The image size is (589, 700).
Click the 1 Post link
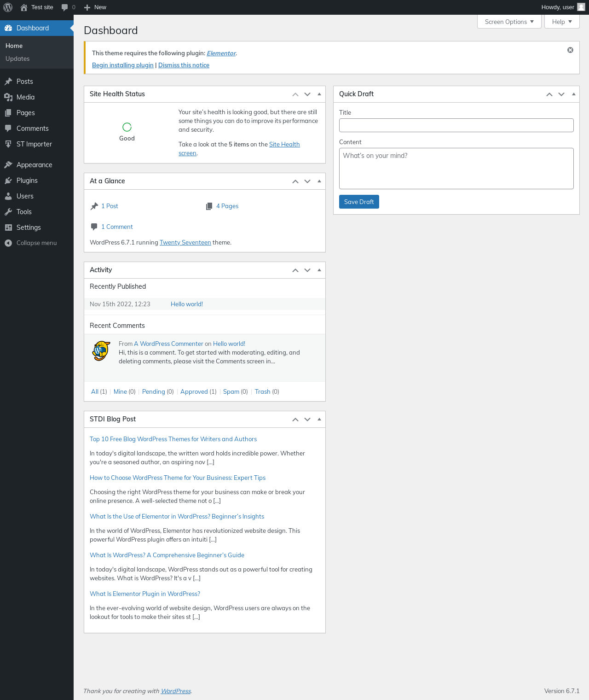110,206
